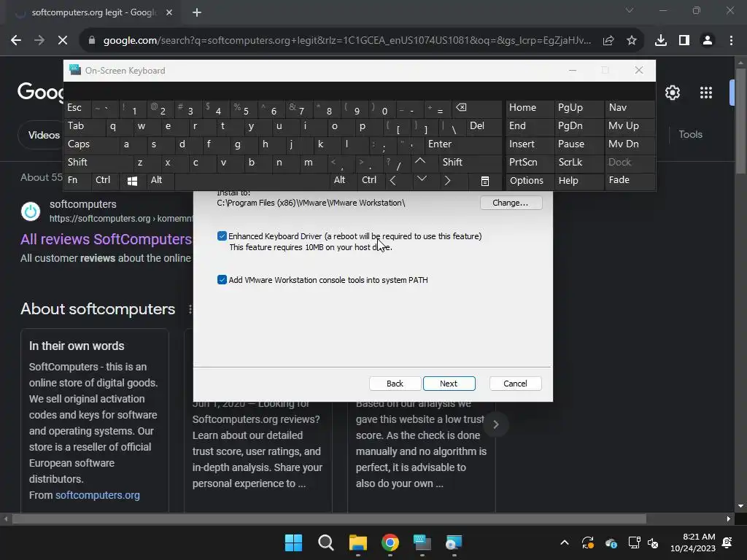Click the Chrome address bar URL
747x560 pixels.
[347, 41]
